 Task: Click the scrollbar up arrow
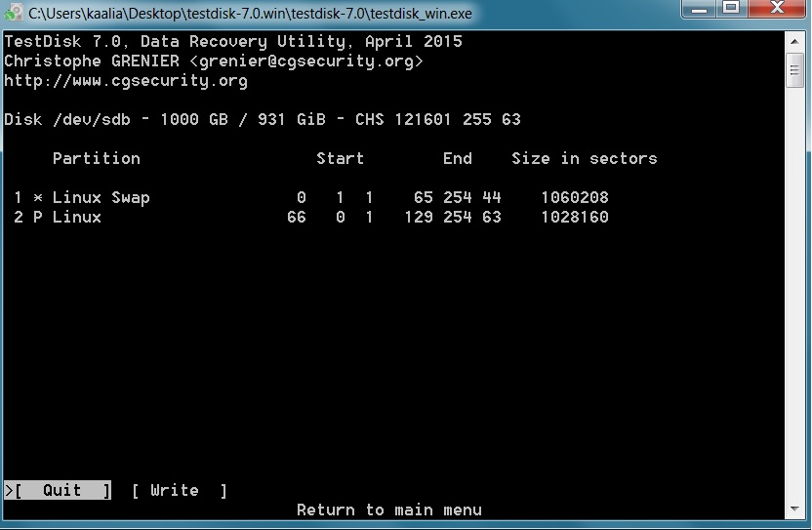point(794,41)
